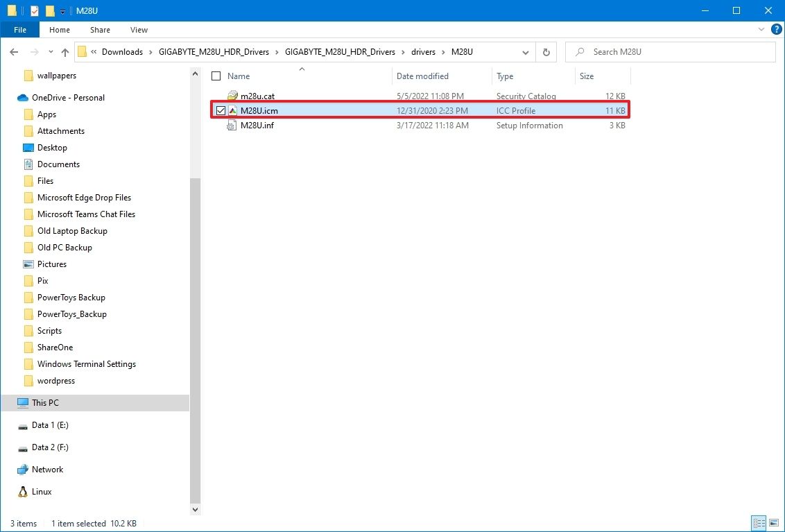Switch to Large icons view via status bar icon
This screenshot has height=532, width=785.
(x=772, y=523)
